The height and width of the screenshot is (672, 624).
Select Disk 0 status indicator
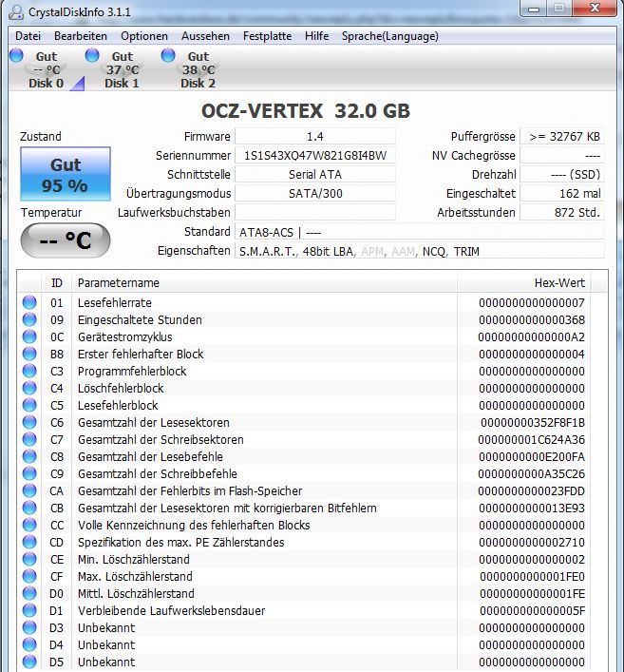(x=16, y=55)
